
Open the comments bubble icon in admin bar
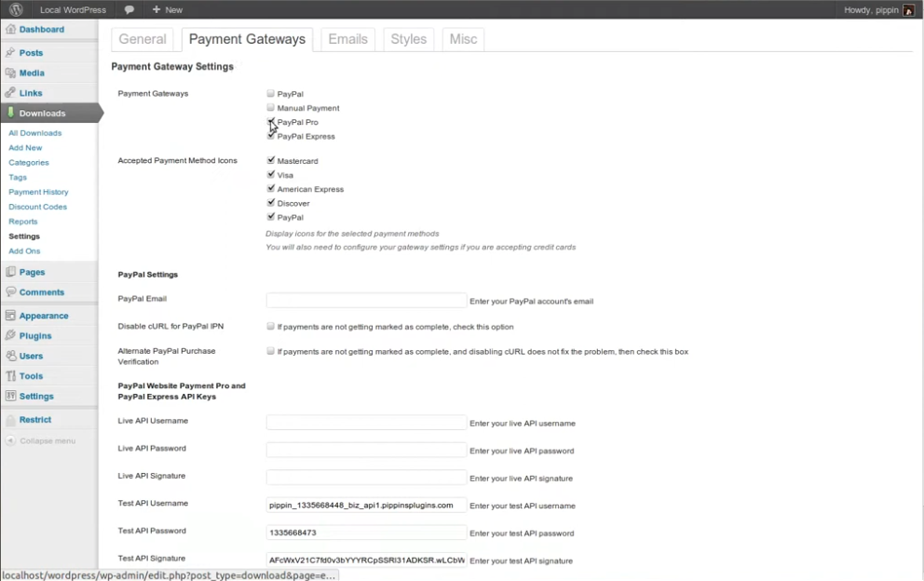(129, 9)
